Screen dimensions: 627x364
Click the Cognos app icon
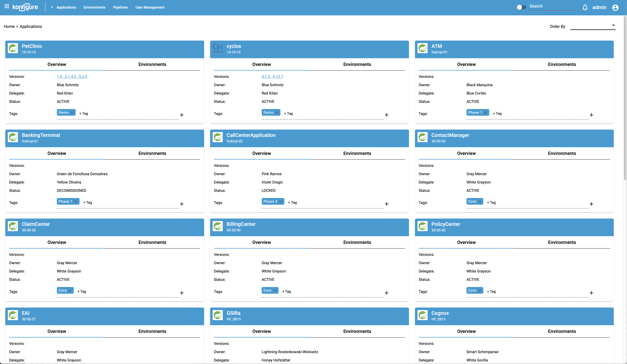pos(423,315)
